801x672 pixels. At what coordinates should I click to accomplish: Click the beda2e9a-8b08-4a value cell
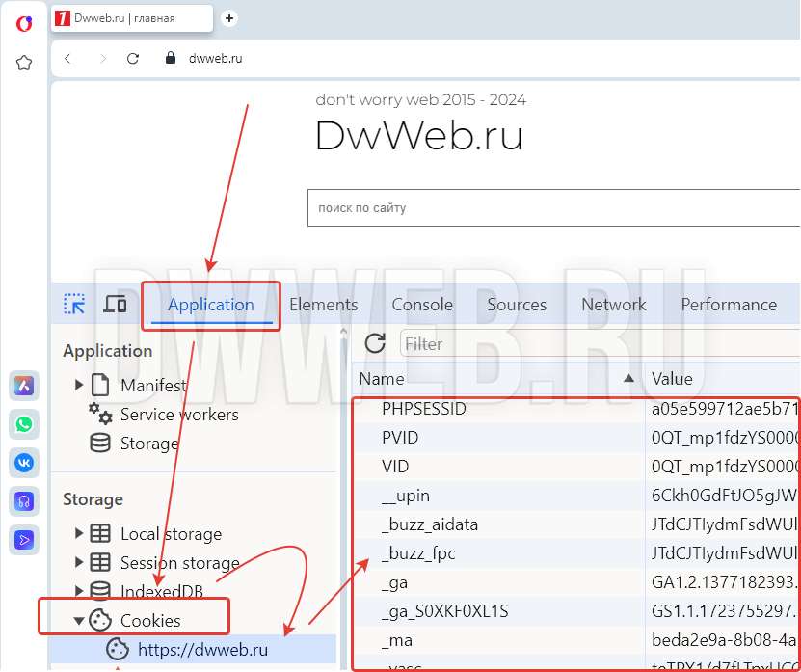(x=723, y=640)
